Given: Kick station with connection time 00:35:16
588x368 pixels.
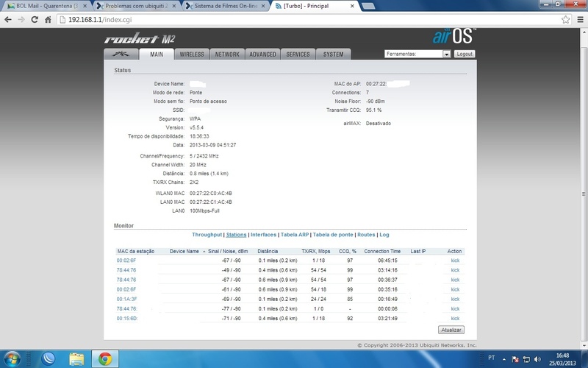Looking at the screenshot, I should [455, 289].
